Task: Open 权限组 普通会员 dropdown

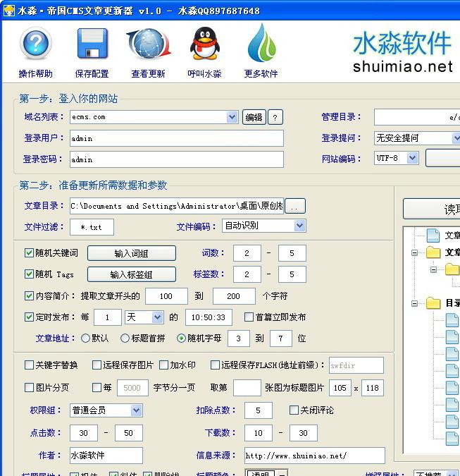Action: 136,410
